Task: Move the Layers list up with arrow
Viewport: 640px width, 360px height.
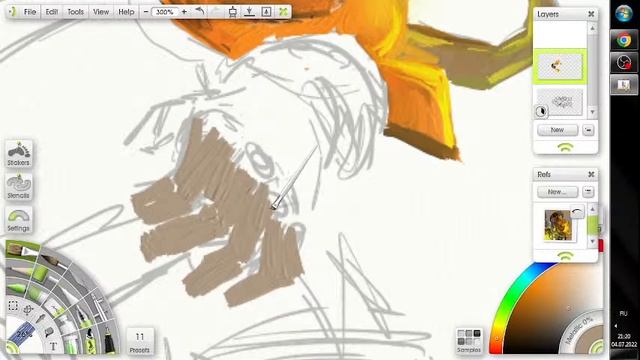Action: click(593, 28)
